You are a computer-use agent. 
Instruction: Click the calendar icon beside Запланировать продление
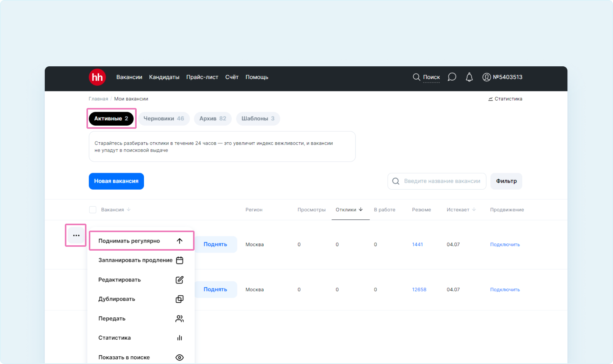click(179, 260)
